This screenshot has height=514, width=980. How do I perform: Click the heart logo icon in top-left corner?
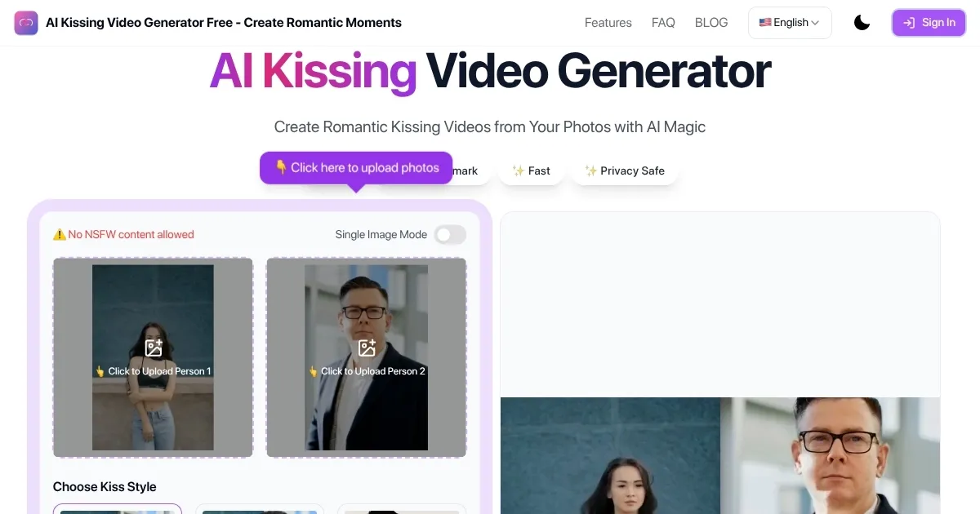26,23
